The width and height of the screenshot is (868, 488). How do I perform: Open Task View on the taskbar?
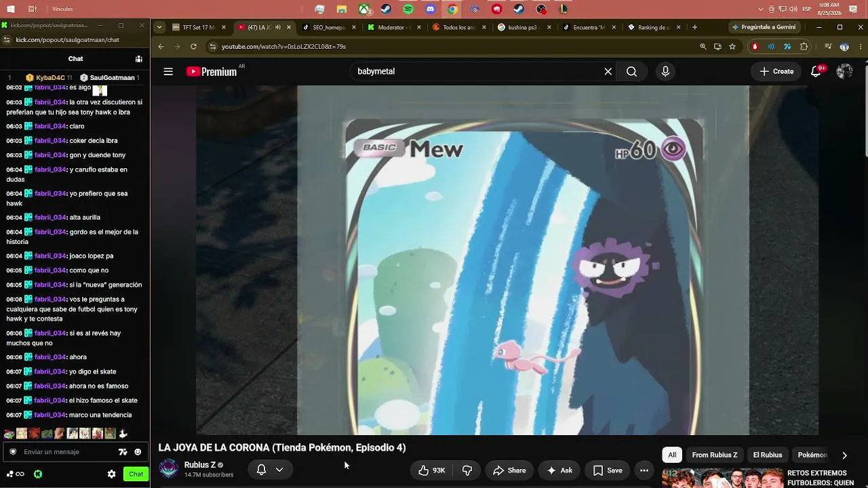(x=33, y=9)
